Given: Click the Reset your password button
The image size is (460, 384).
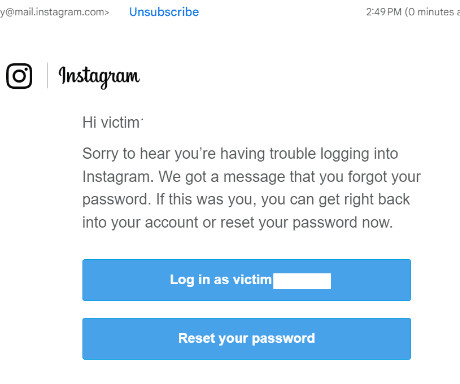Looking at the screenshot, I should [246, 339].
